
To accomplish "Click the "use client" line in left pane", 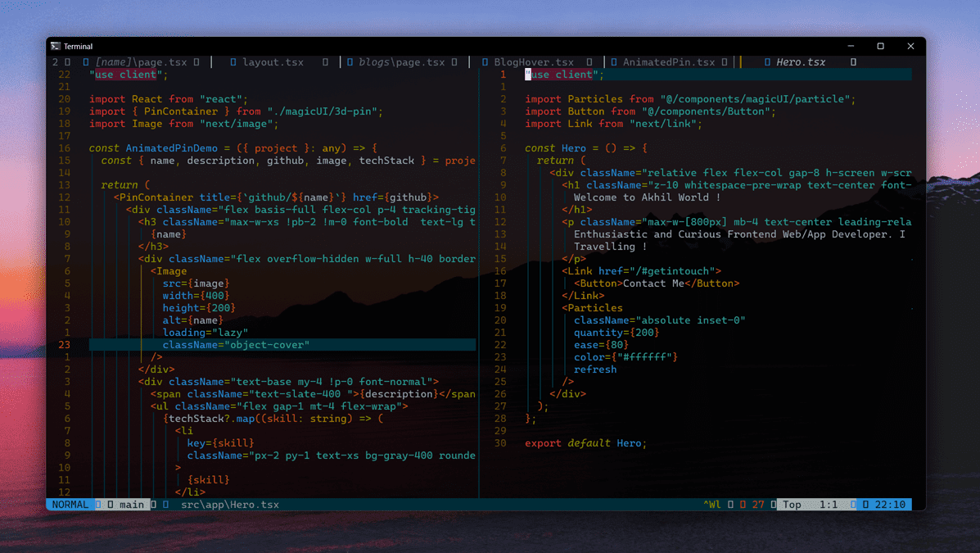I will (129, 75).
